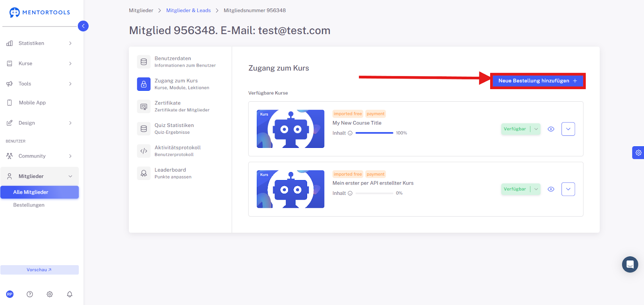
Task: Open the help question mark icon
Action: (30, 294)
